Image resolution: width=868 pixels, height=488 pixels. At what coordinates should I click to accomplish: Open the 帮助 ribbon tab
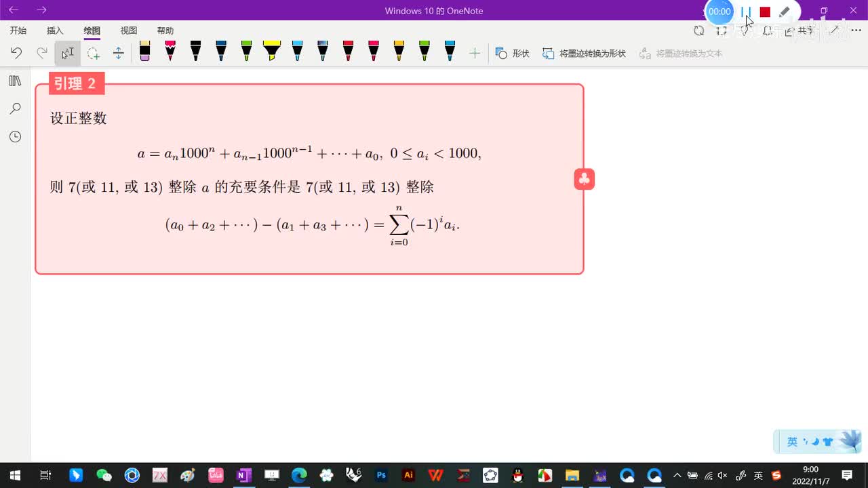tap(165, 30)
